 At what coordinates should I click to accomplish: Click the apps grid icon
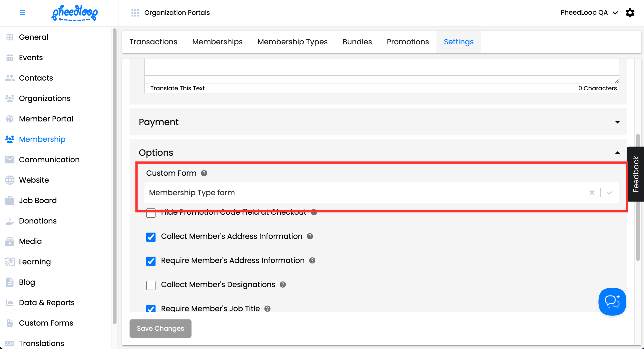[135, 13]
